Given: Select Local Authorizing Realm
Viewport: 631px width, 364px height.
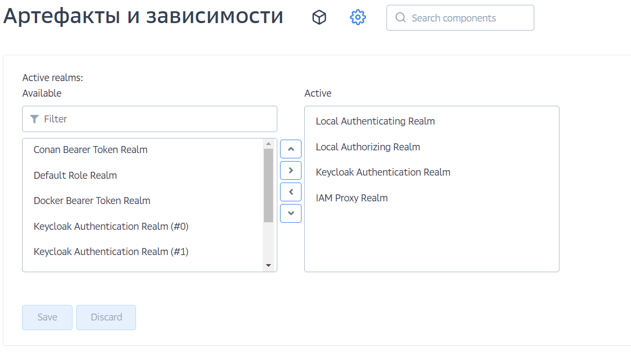Looking at the screenshot, I should (x=368, y=147).
